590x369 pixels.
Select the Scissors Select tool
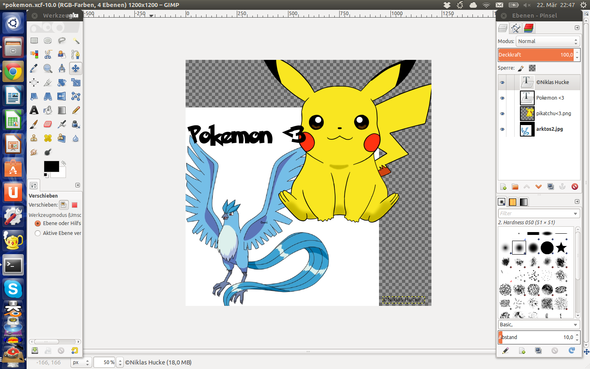point(48,55)
